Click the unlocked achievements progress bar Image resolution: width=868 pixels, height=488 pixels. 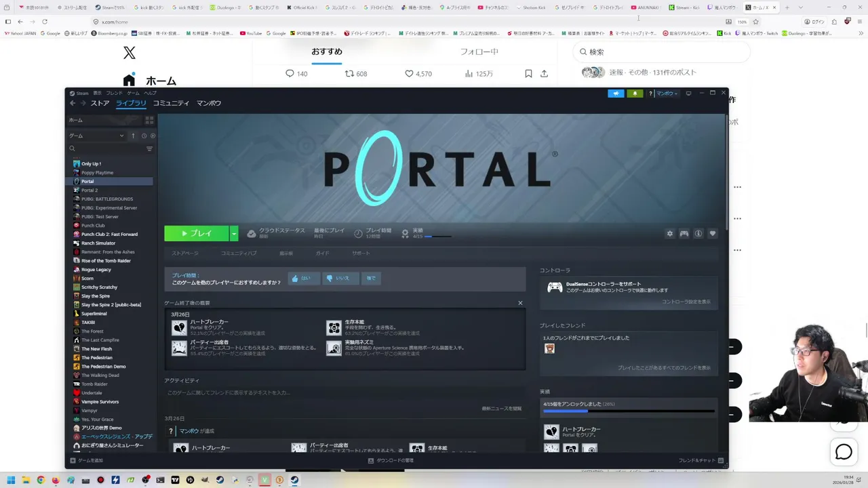(629, 411)
